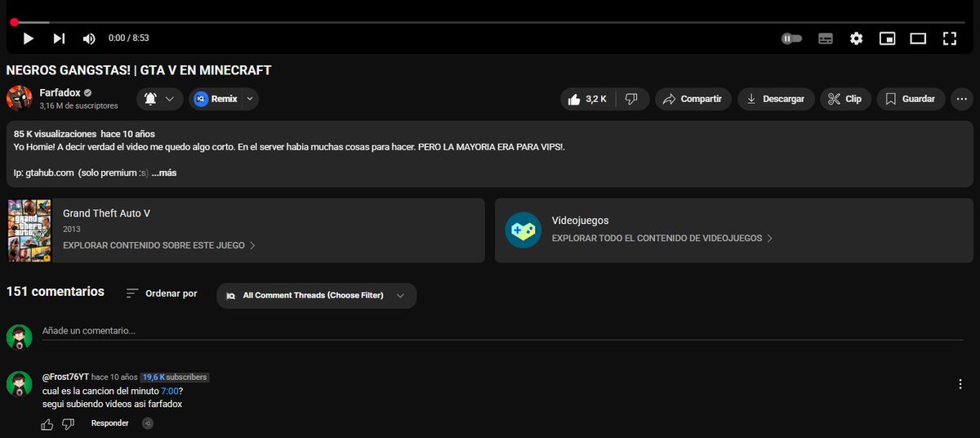Play the video
Image resolution: width=980 pixels, height=438 pixels.
click(29, 38)
